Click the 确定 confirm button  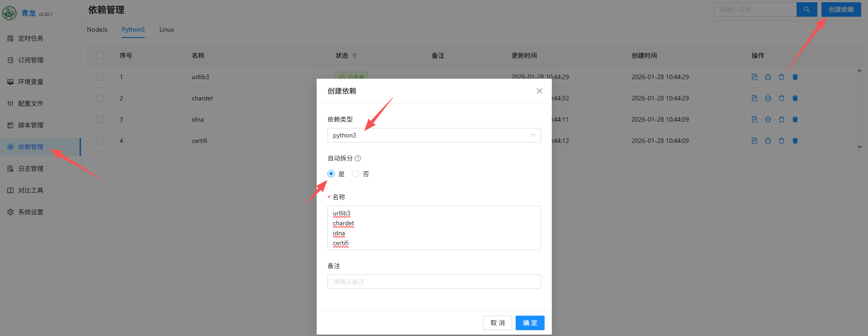coord(530,323)
